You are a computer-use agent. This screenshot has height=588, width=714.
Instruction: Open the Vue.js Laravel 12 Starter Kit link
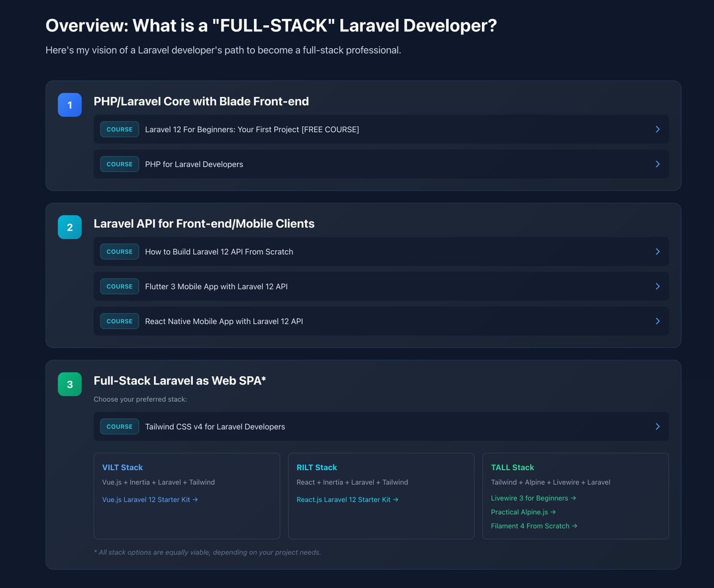click(151, 499)
